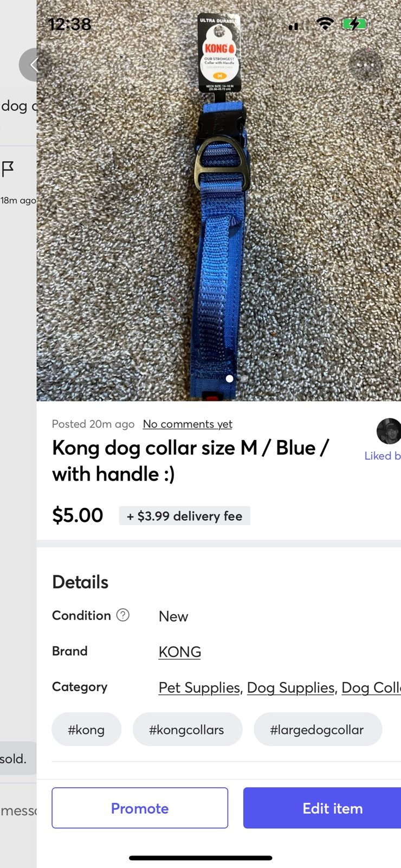Click the Edit item button
Viewport: 401px width, 868px height.
[322, 808]
